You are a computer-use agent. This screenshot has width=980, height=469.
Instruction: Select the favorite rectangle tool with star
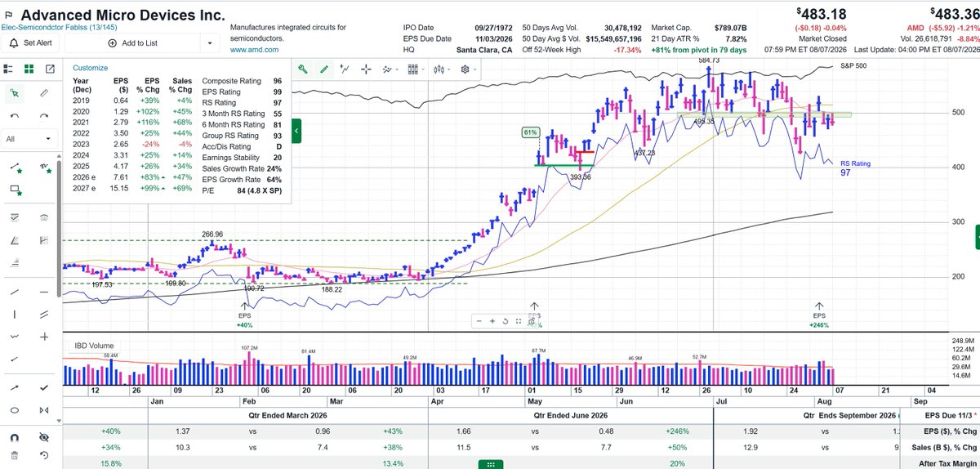(x=16, y=190)
